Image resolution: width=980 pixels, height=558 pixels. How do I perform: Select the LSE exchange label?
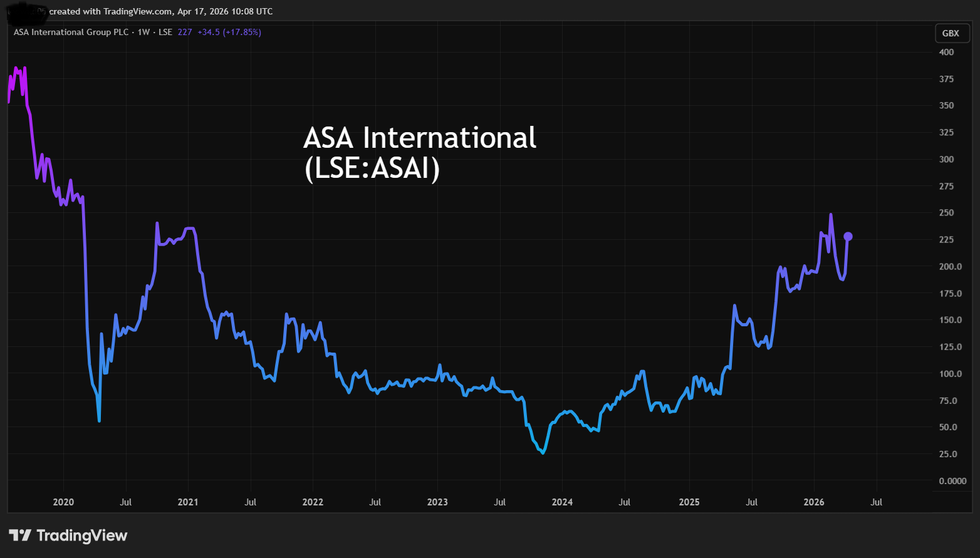click(x=165, y=32)
